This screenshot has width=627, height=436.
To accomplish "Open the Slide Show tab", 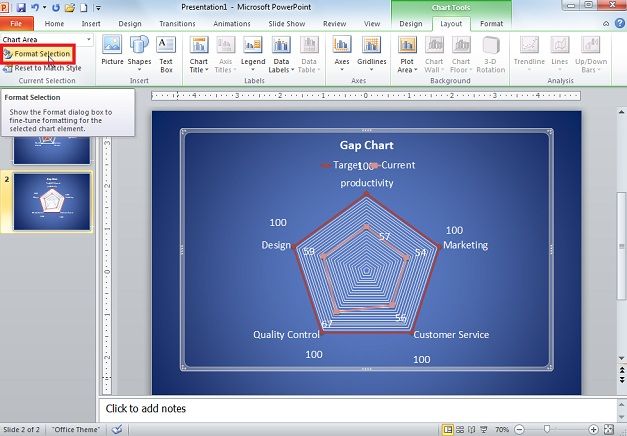I will tap(287, 24).
